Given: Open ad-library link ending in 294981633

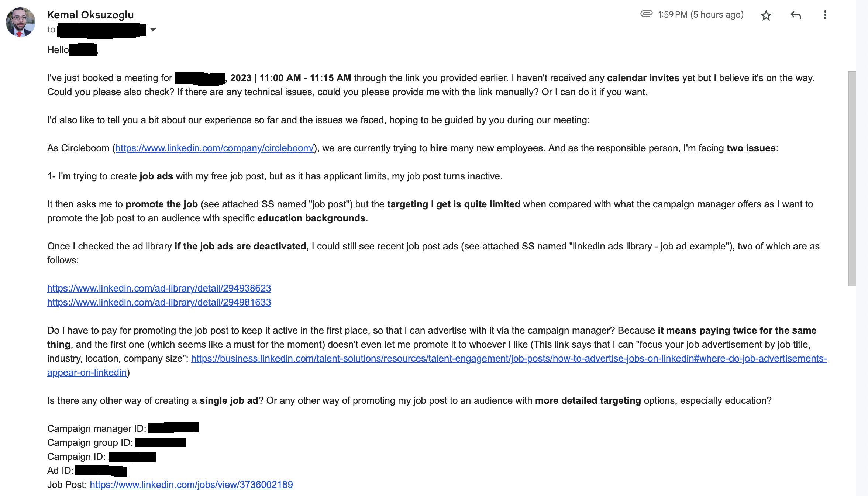Looking at the screenshot, I should click(159, 303).
